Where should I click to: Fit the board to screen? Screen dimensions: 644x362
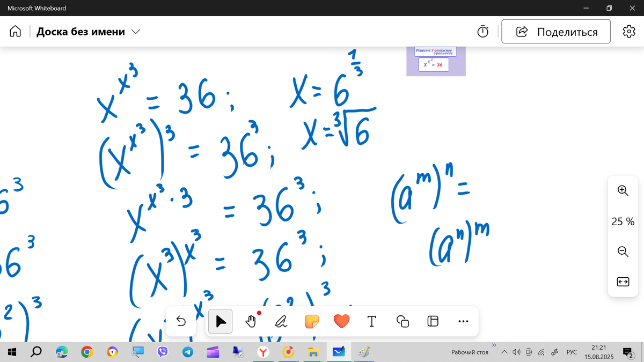point(623,282)
